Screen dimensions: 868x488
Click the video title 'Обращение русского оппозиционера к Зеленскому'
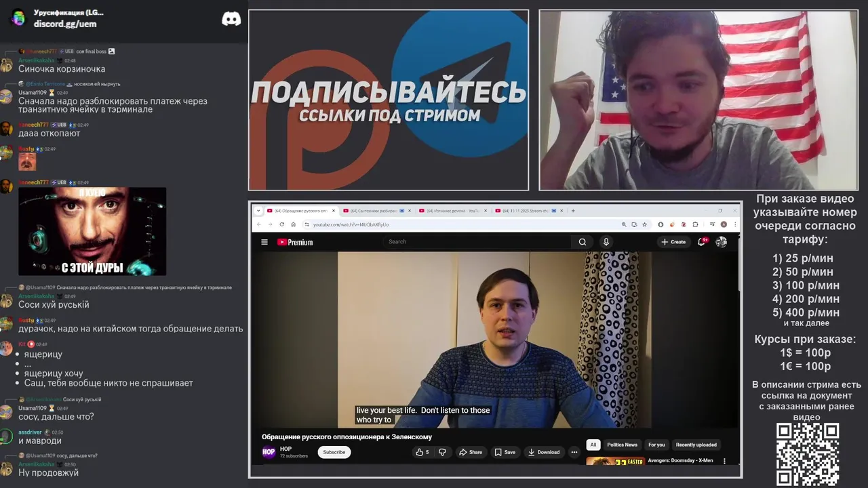[347, 436]
